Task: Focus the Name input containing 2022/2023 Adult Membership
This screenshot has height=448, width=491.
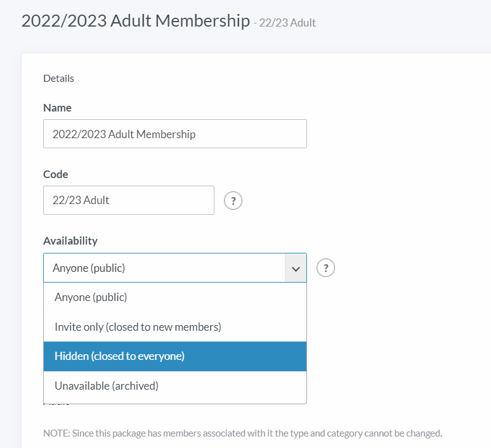Action: pos(175,134)
